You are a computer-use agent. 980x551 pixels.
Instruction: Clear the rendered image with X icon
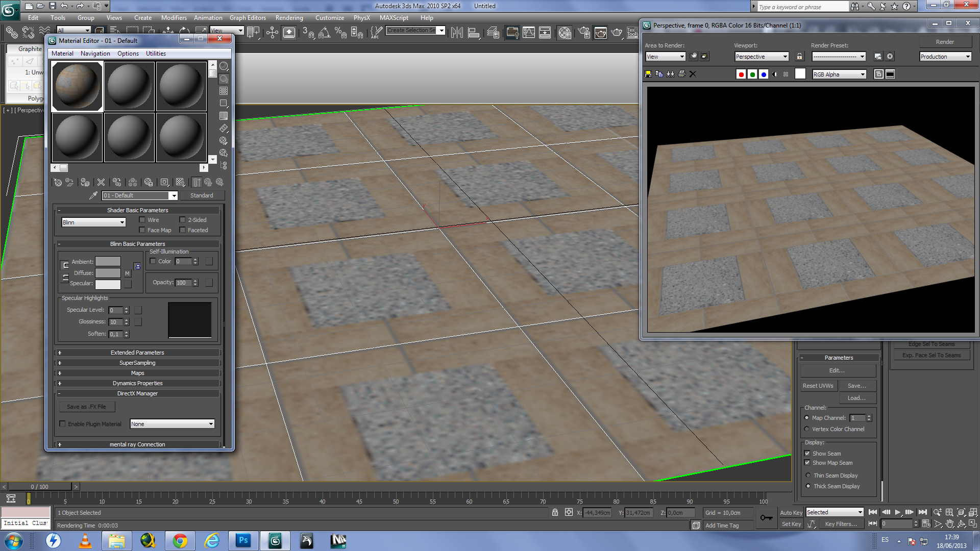coord(693,74)
